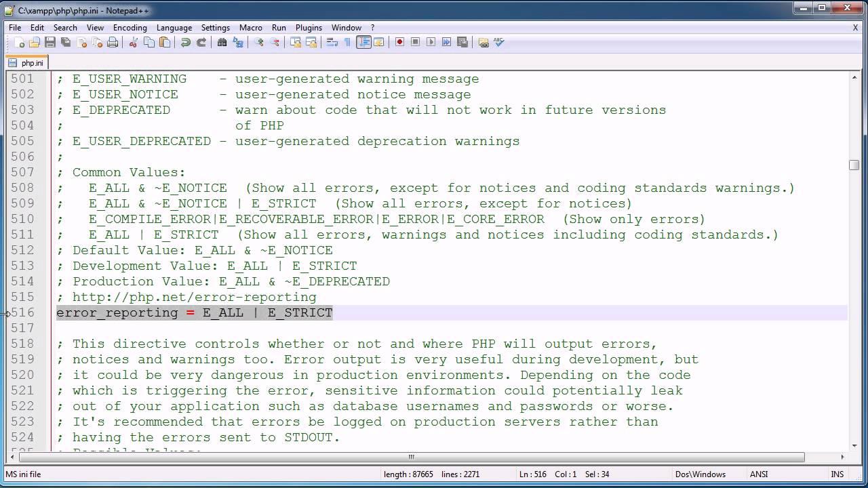Click the horizontal scrollbar thumb
This screenshot has height=488, width=868.
411,457
